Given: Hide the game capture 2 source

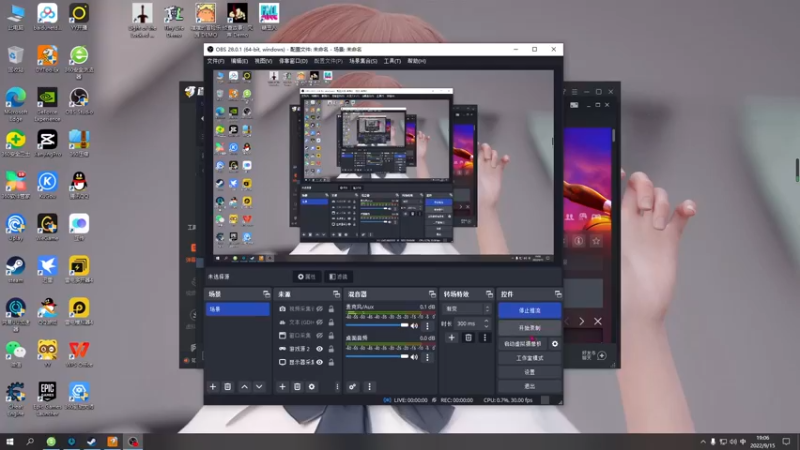Looking at the screenshot, I should [319, 349].
